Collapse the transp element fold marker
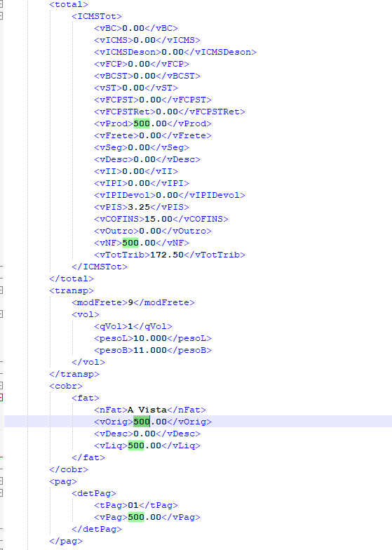Screen dimensions: 392x550 click(x=1, y=290)
